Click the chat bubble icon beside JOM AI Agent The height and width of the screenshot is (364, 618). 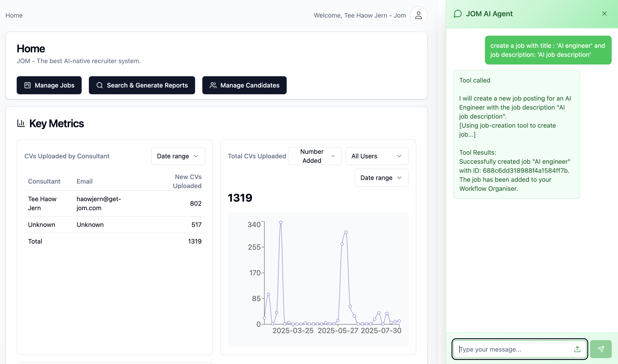[458, 14]
